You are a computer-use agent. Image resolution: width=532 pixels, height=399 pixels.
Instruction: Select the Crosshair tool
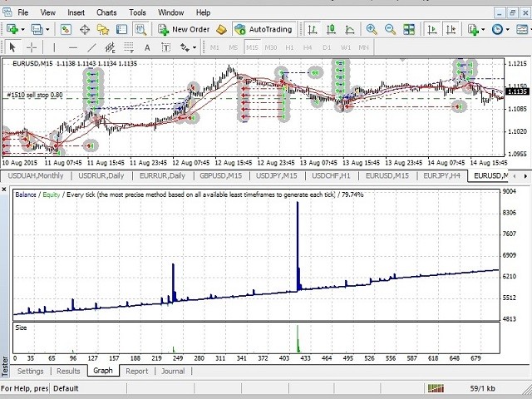pyautogui.click(x=32, y=47)
